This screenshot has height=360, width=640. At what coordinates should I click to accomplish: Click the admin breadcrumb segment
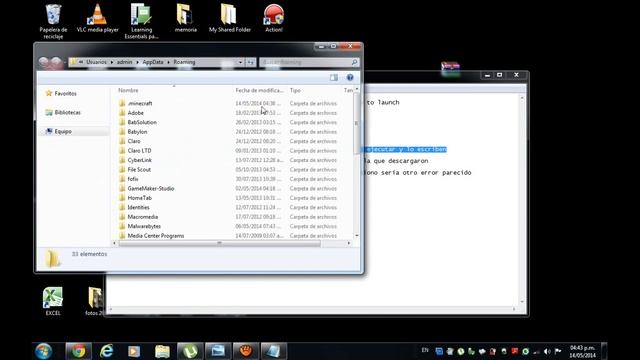click(x=124, y=62)
